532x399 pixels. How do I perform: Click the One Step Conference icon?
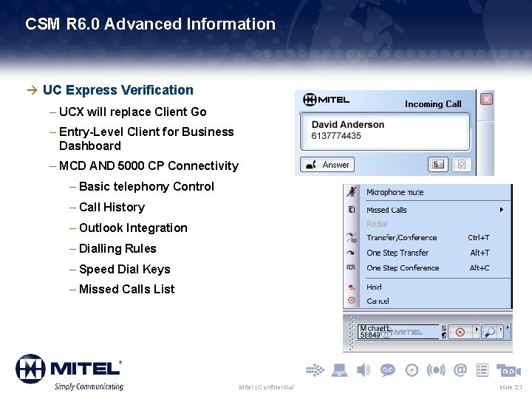(351, 267)
